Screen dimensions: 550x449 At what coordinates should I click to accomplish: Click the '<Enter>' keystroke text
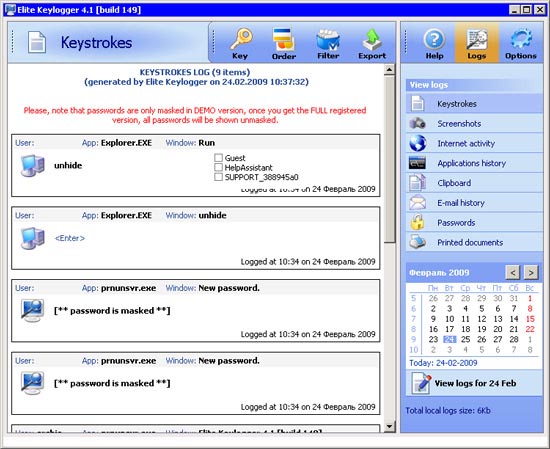[70, 238]
